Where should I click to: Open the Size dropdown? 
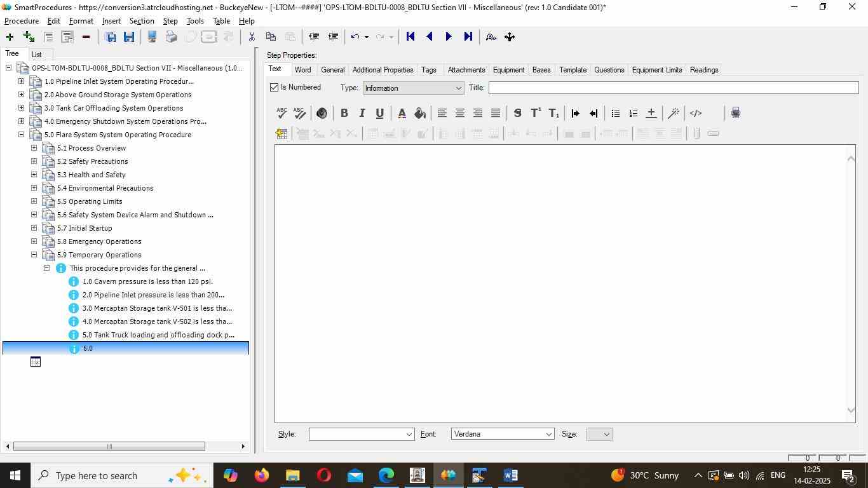[599, 434]
